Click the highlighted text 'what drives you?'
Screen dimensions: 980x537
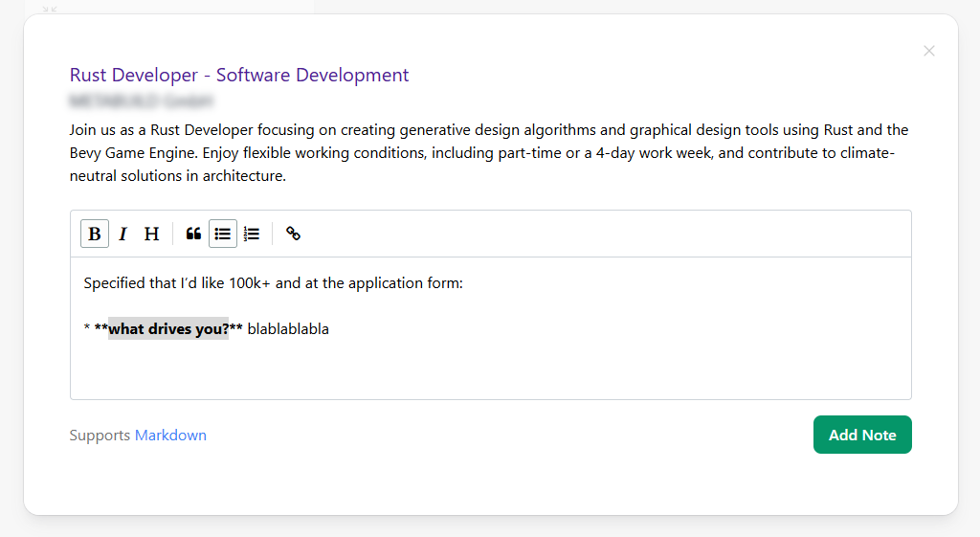coord(168,329)
